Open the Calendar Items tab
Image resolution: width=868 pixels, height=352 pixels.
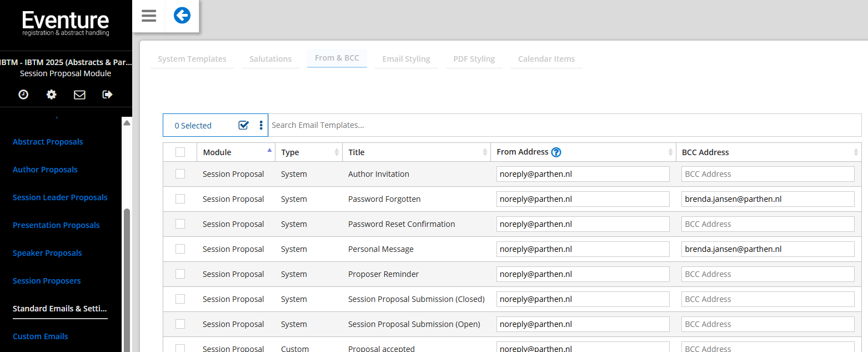[x=546, y=58]
